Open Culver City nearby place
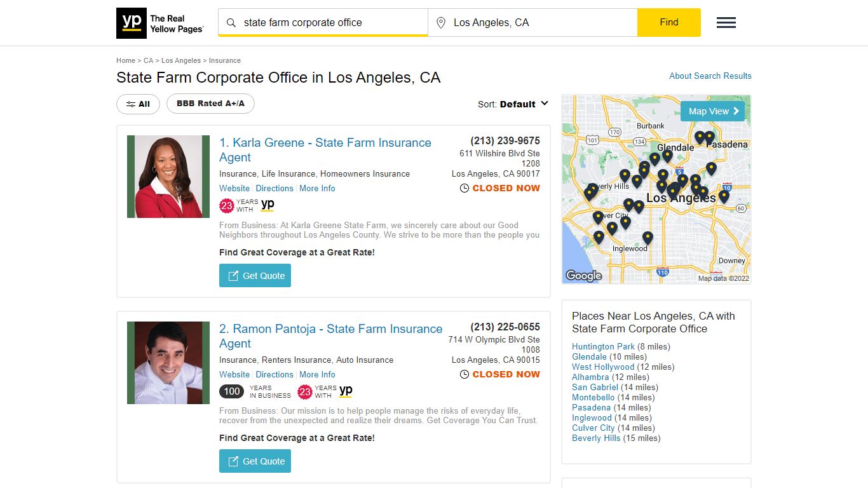This screenshot has height=488, width=868. click(x=593, y=428)
